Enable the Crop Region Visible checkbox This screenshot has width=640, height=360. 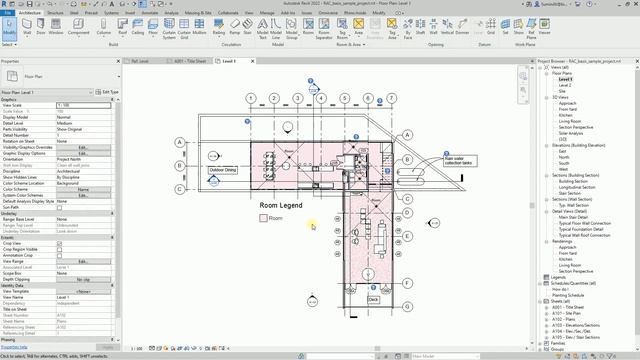pos(59,249)
